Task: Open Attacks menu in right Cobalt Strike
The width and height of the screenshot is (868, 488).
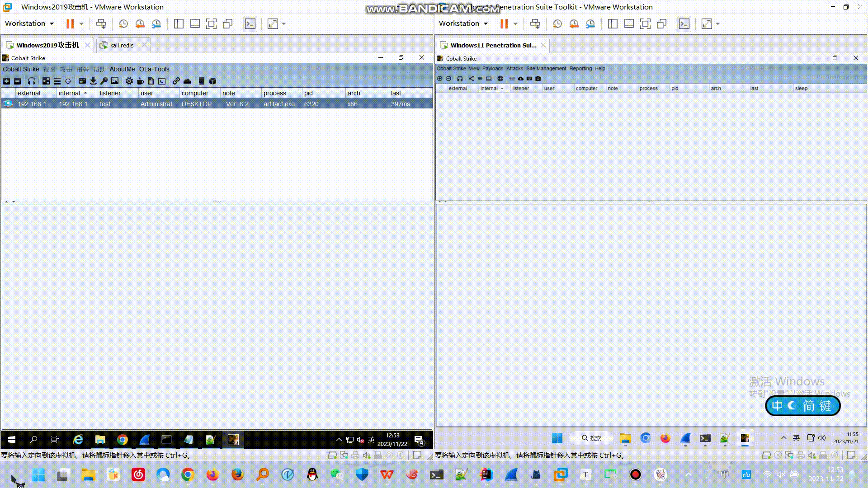Action: (514, 69)
